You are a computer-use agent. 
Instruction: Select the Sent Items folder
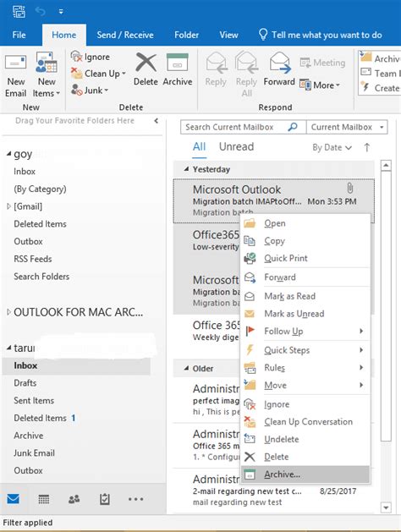[x=34, y=400]
